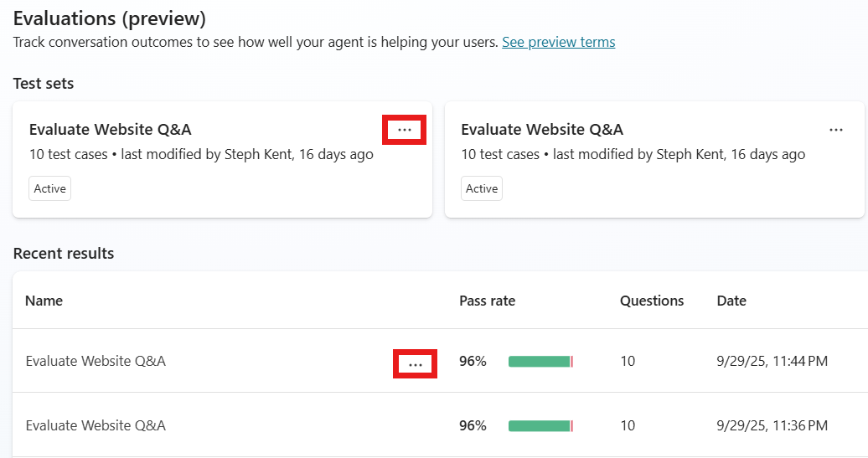Open the second Evaluate Website Q&A test set
This screenshot has width=868, height=458.
(542, 130)
